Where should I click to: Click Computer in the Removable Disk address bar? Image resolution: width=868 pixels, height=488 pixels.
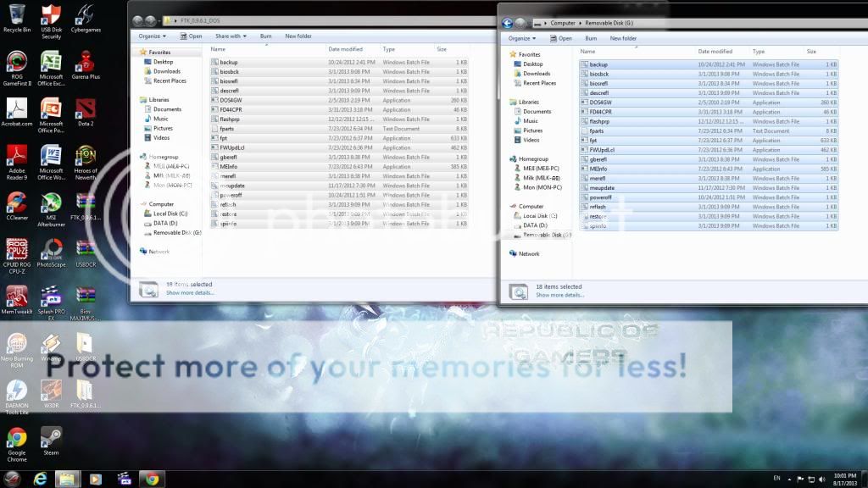(x=563, y=24)
